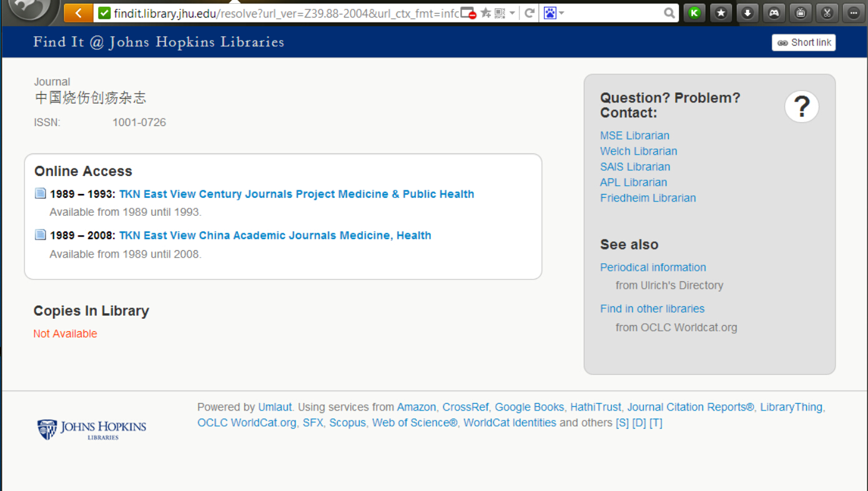Click the Short link button
Screen dimensions: 868x491
[804, 42]
